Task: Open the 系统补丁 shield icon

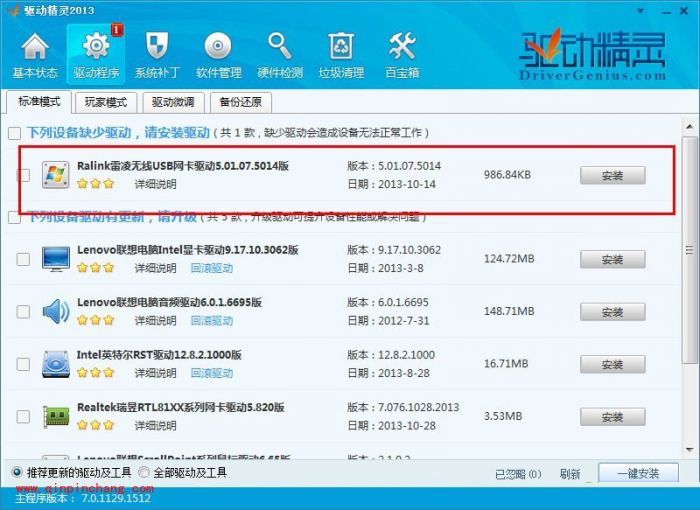Action: coord(157,46)
